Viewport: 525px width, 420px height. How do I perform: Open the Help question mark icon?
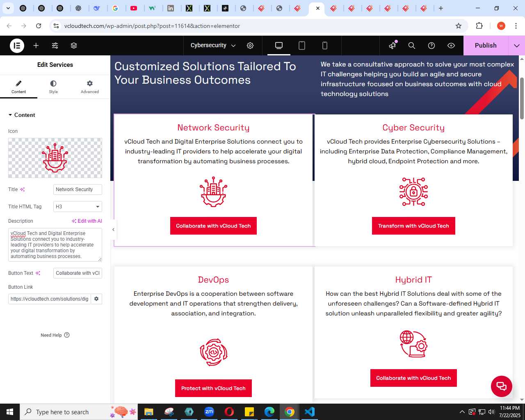(431, 46)
